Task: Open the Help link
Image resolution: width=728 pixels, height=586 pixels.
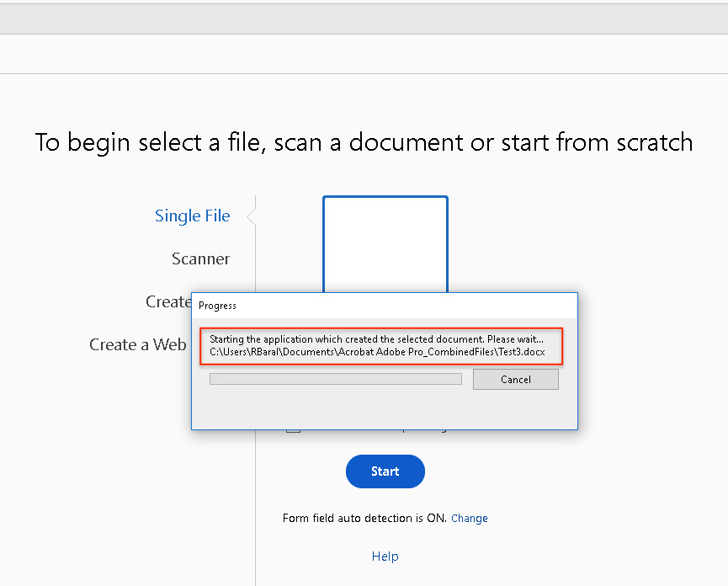Action: click(385, 557)
